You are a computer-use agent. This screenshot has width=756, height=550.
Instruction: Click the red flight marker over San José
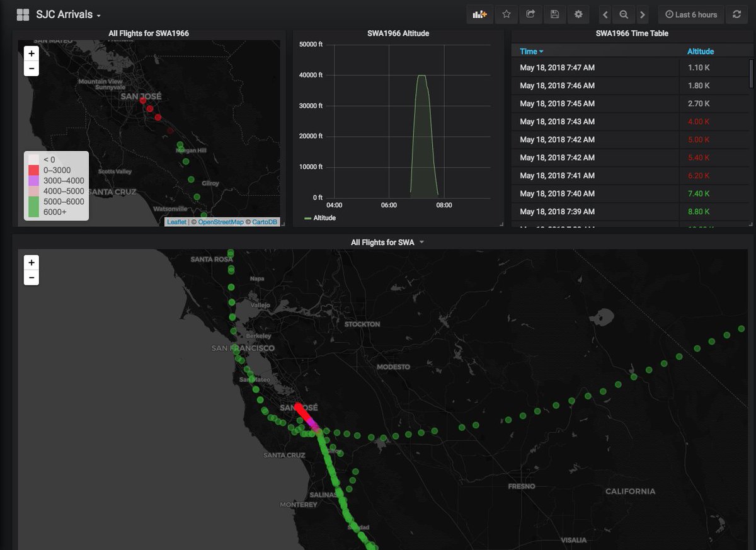(143, 100)
